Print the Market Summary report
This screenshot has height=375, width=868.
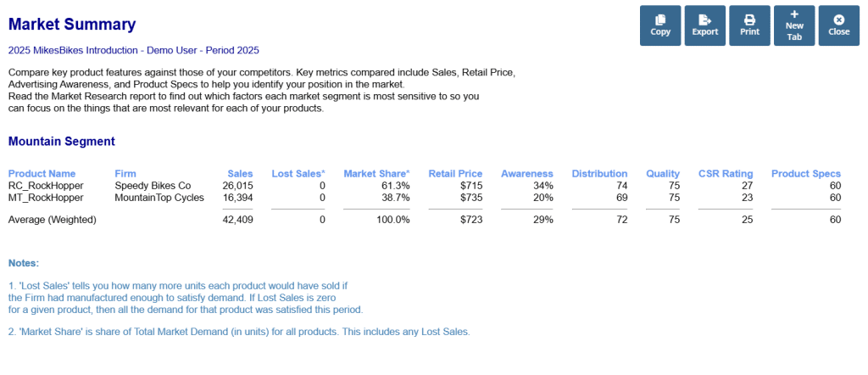tap(749, 25)
